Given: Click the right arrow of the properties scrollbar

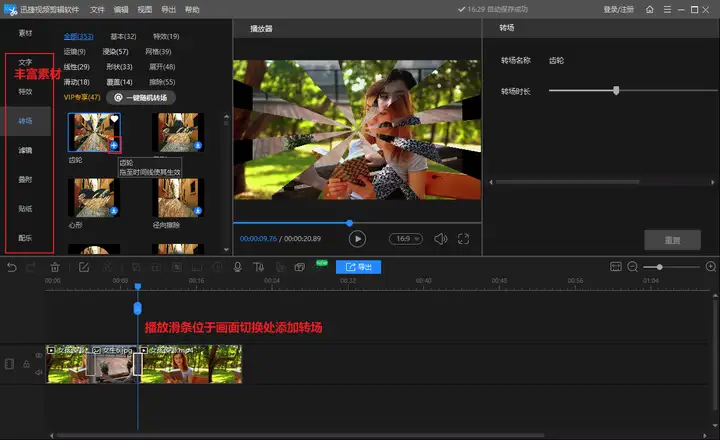Looking at the screenshot, I should coord(713,182).
